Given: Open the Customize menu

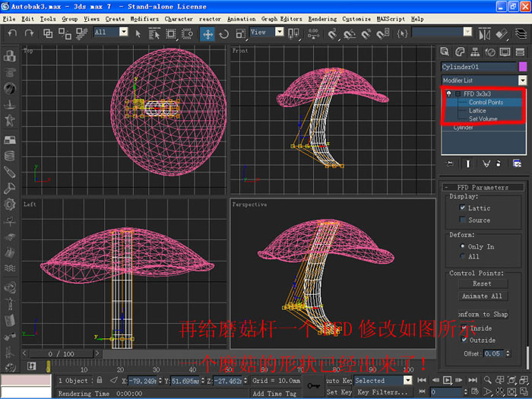Looking at the screenshot, I should (356, 19).
